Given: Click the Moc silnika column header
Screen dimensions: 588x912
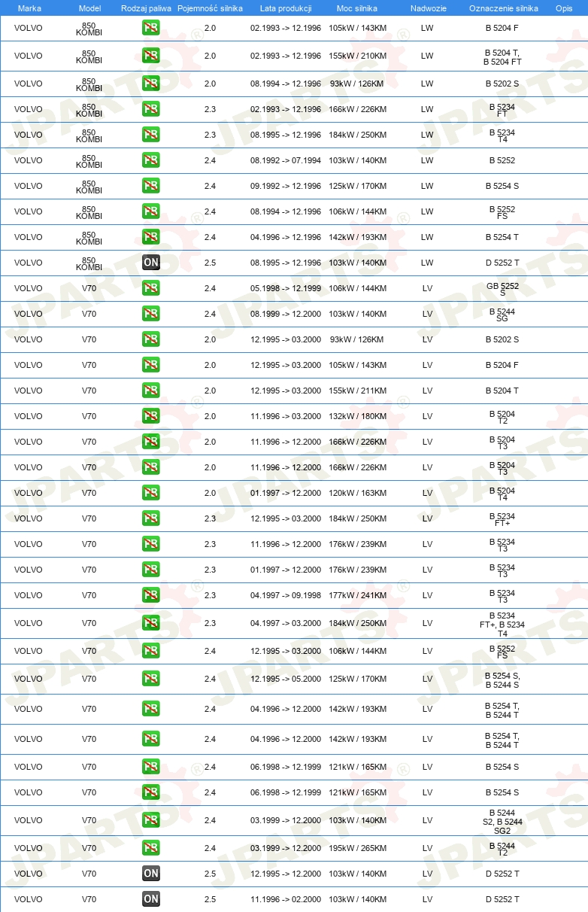Looking at the screenshot, I should coord(357,8).
